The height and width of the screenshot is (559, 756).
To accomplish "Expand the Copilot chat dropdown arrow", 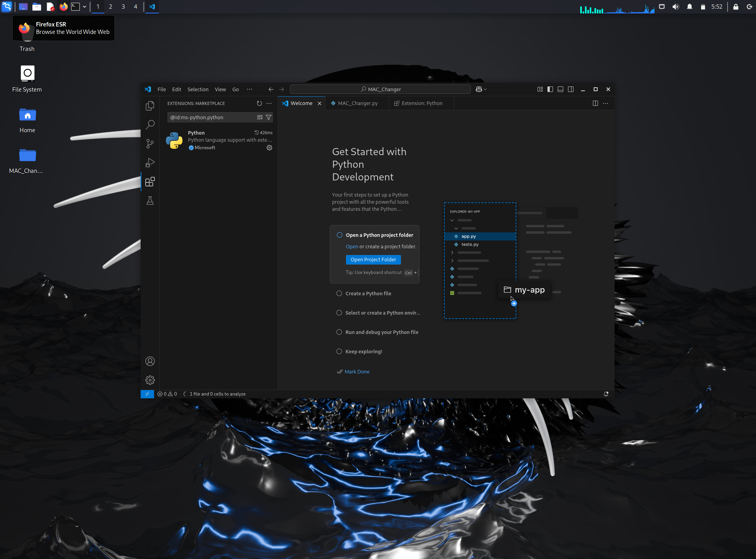I will [x=485, y=90].
